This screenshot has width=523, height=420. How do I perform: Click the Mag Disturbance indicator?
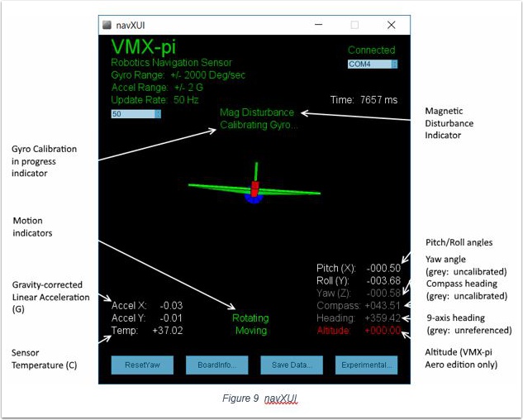pyautogui.click(x=257, y=112)
